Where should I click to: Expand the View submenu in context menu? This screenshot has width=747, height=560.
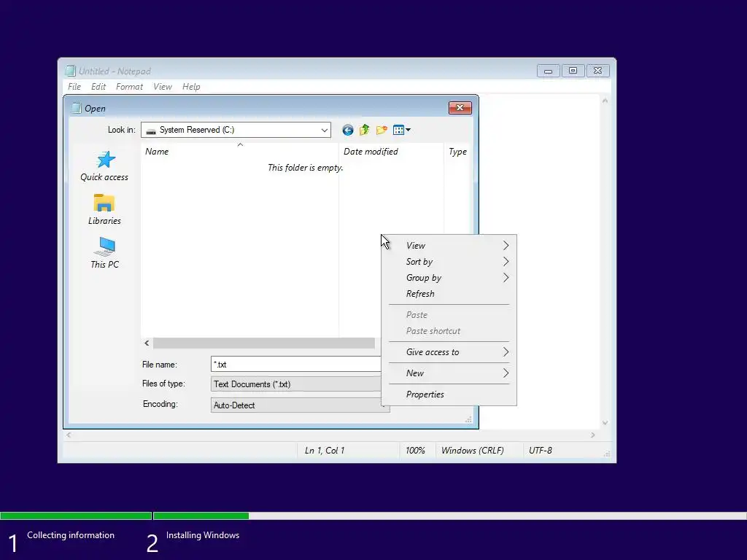pyautogui.click(x=449, y=246)
